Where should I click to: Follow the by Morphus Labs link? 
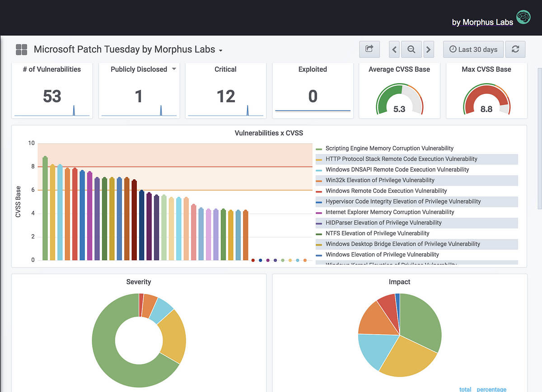(x=482, y=22)
